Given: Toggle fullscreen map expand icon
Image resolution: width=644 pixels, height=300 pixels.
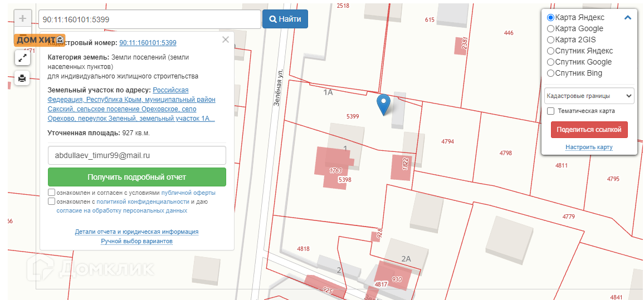Looking at the screenshot, I should pyautogui.click(x=22, y=57).
